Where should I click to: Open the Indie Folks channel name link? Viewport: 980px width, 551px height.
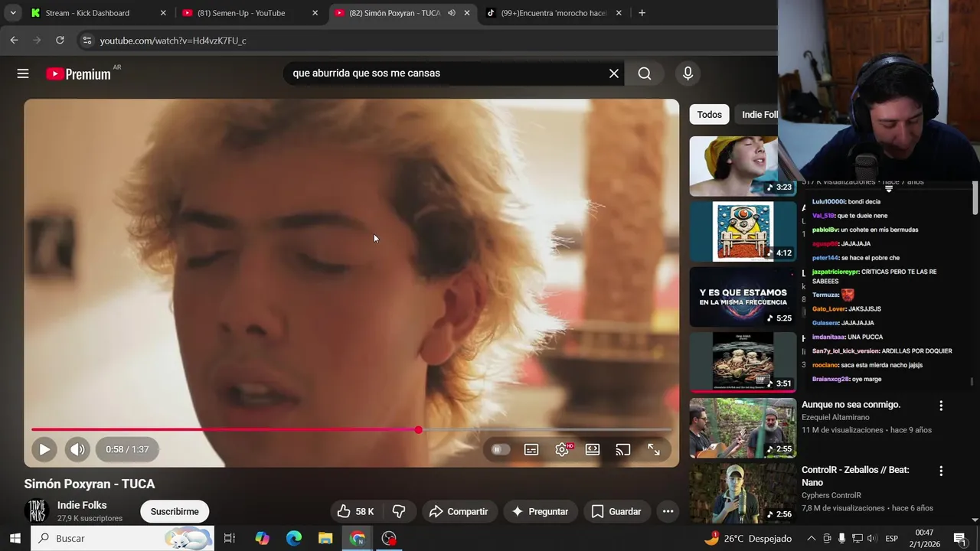click(x=82, y=505)
